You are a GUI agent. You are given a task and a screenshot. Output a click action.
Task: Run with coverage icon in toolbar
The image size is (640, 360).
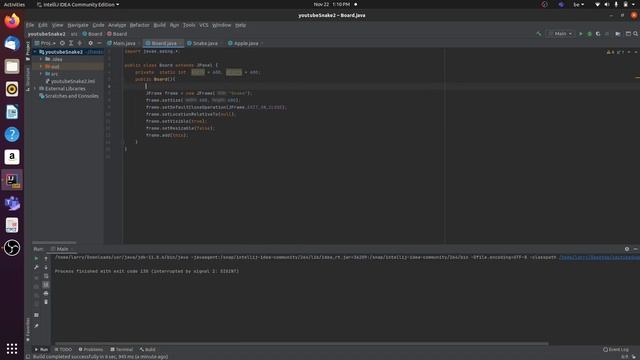coord(598,34)
